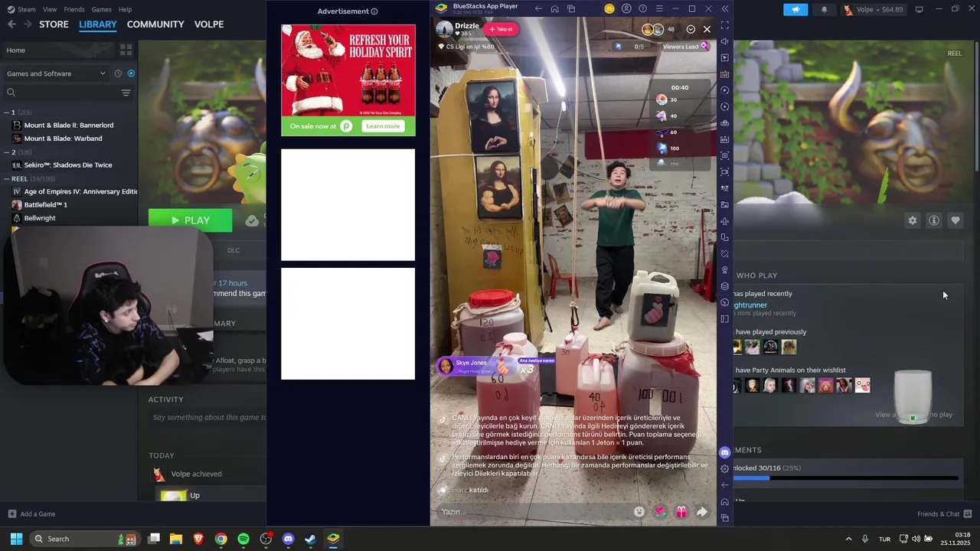Open BlueStacks settings gear in sidebar
The width and height of the screenshot is (980, 551).
725,468
